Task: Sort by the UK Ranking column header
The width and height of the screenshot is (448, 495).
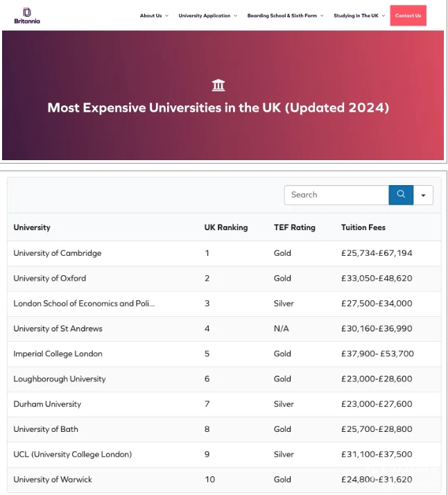Action: pyautogui.click(x=226, y=227)
